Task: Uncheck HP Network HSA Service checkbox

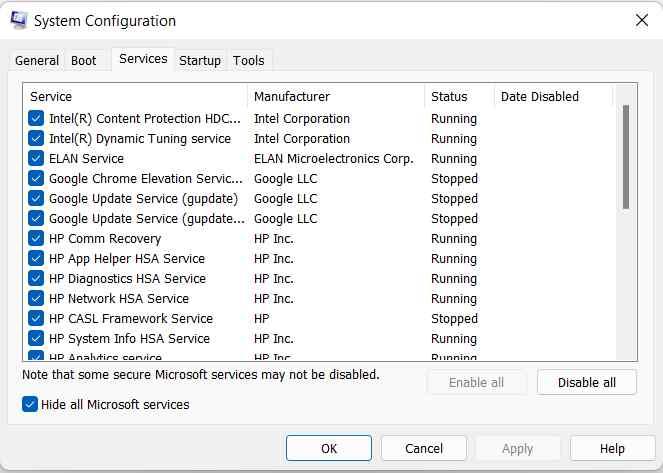Action: (36, 298)
